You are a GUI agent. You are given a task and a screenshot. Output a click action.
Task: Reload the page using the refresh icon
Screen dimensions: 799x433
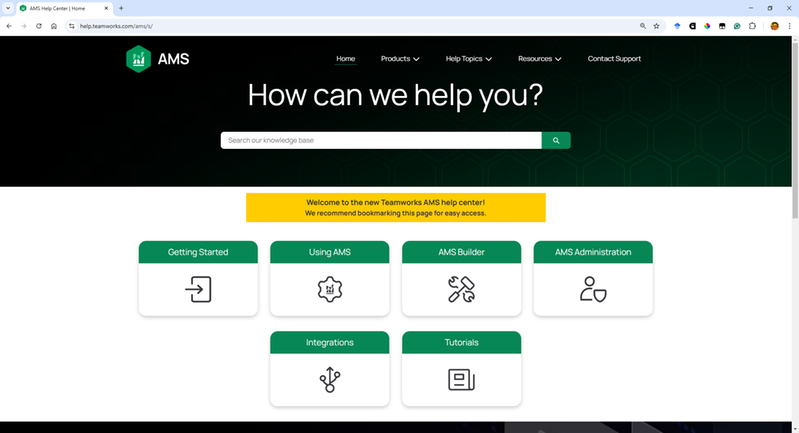[x=39, y=26]
